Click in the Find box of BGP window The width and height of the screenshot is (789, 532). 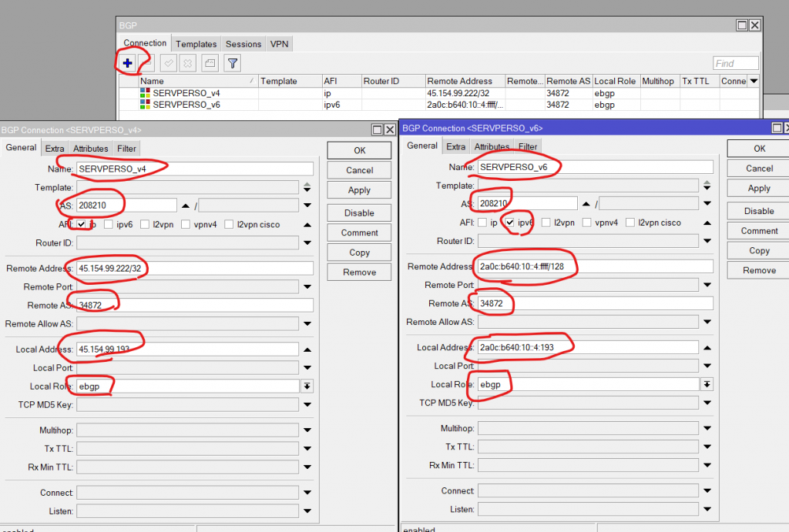pos(736,63)
